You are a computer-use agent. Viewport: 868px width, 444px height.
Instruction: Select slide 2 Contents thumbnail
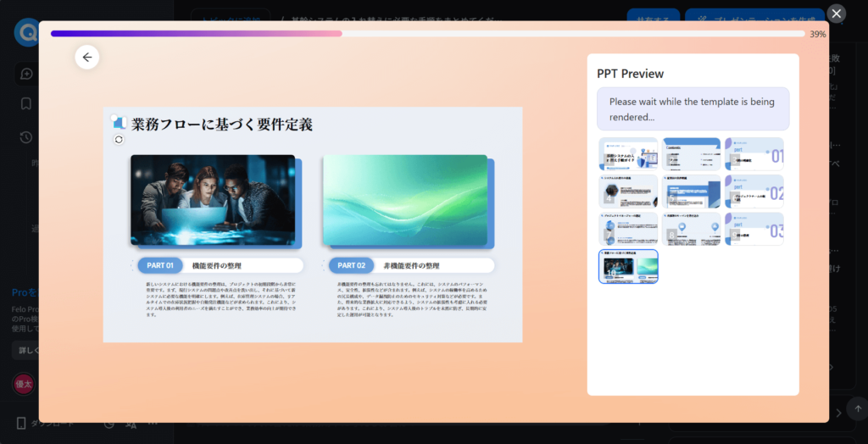691,154
